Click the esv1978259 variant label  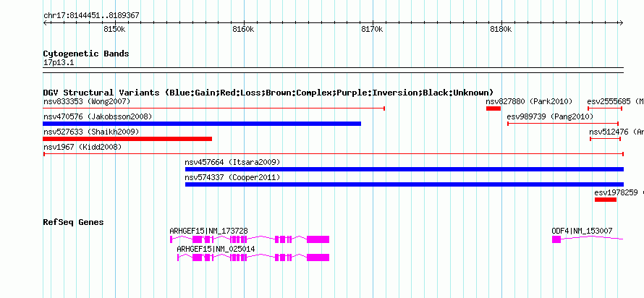click(x=619, y=192)
